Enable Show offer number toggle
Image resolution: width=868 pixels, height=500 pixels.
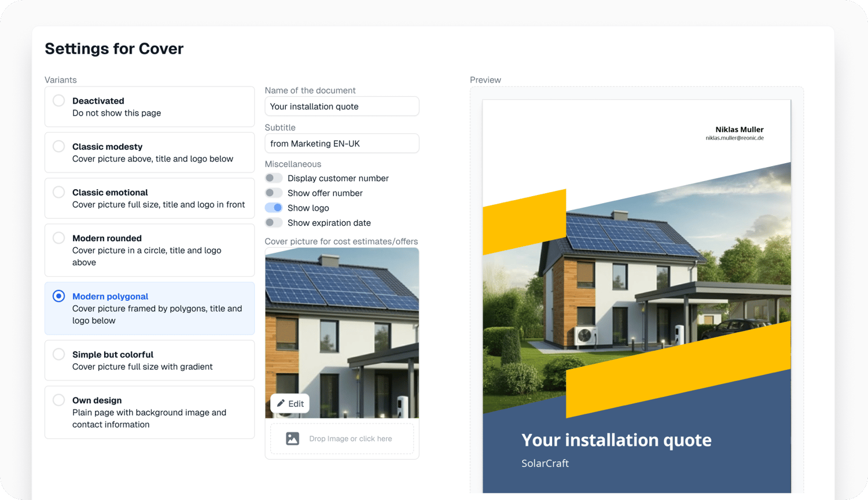tap(273, 193)
